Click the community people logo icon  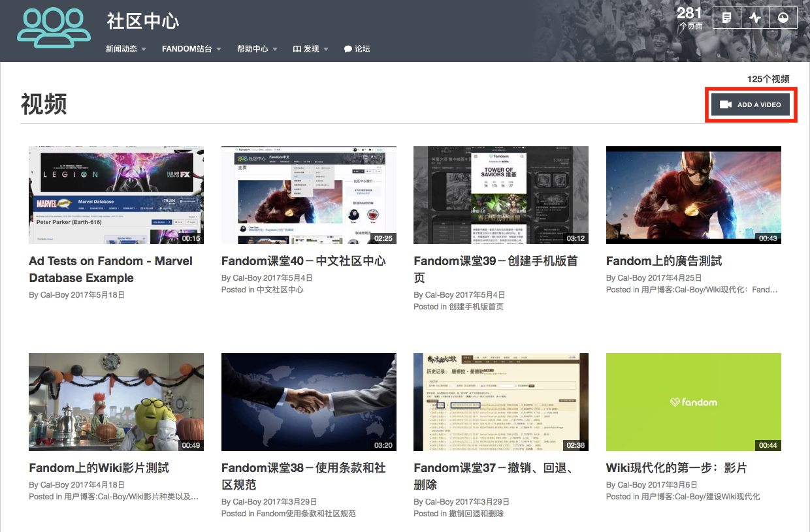coord(54,27)
